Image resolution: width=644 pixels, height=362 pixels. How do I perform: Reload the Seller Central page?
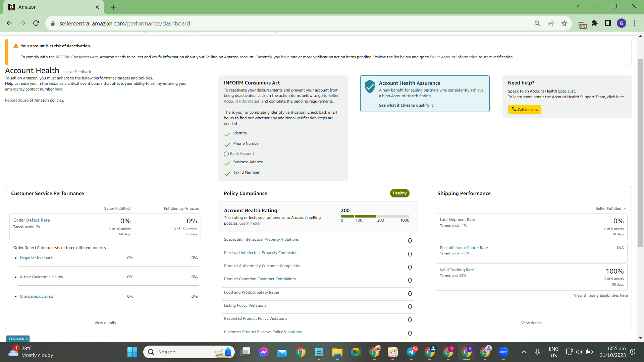point(36,23)
